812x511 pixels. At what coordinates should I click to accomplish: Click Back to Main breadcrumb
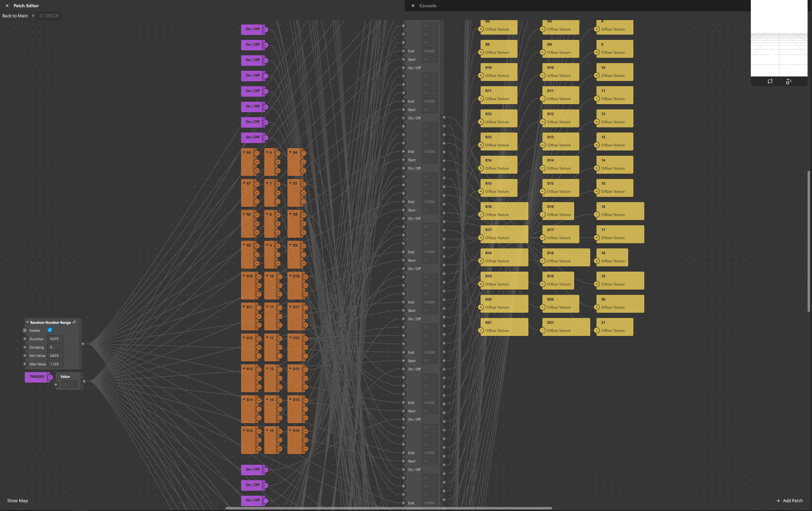click(15, 16)
